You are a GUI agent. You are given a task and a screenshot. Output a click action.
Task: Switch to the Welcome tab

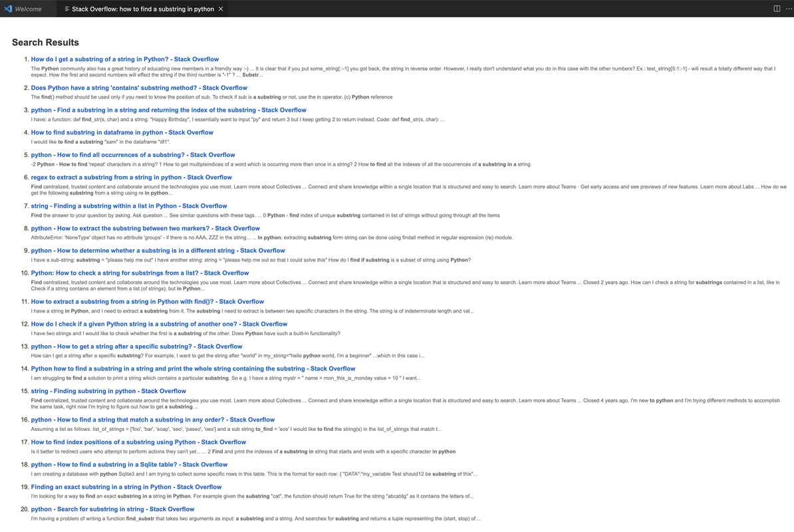[x=28, y=9]
